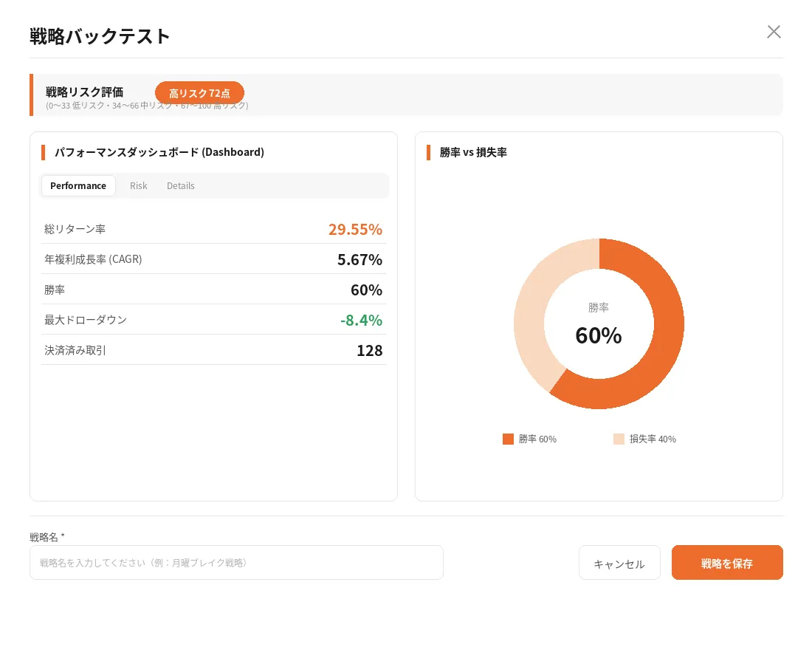The height and width of the screenshot is (647, 812).
Task: Select the -8.4% drawdown value
Action: tap(361, 320)
